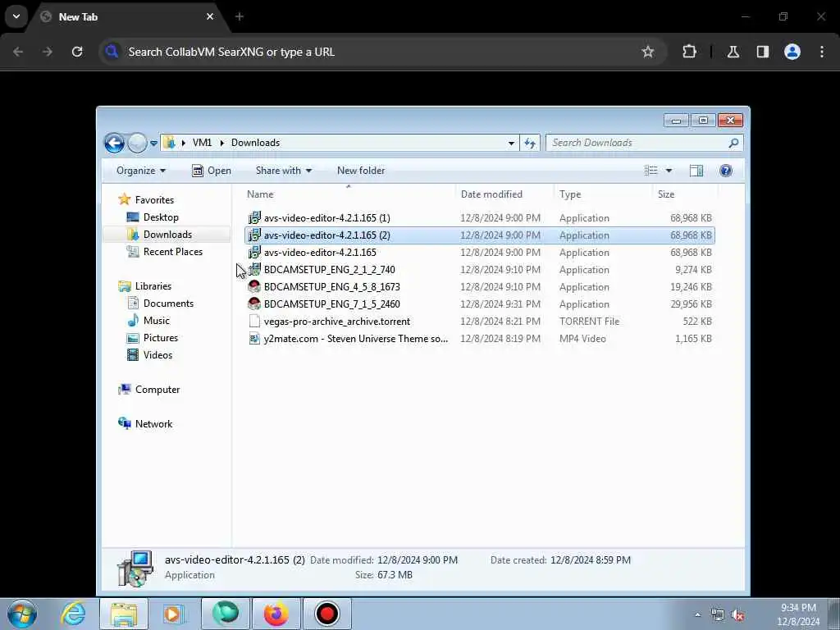
Task: Click the 9,274 KB size cell
Action: click(693, 269)
